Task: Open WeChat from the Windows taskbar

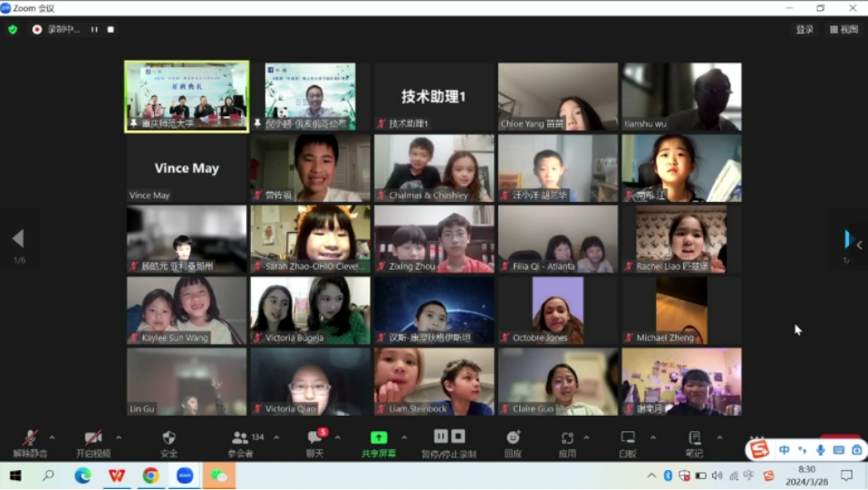Action: click(218, 476)
